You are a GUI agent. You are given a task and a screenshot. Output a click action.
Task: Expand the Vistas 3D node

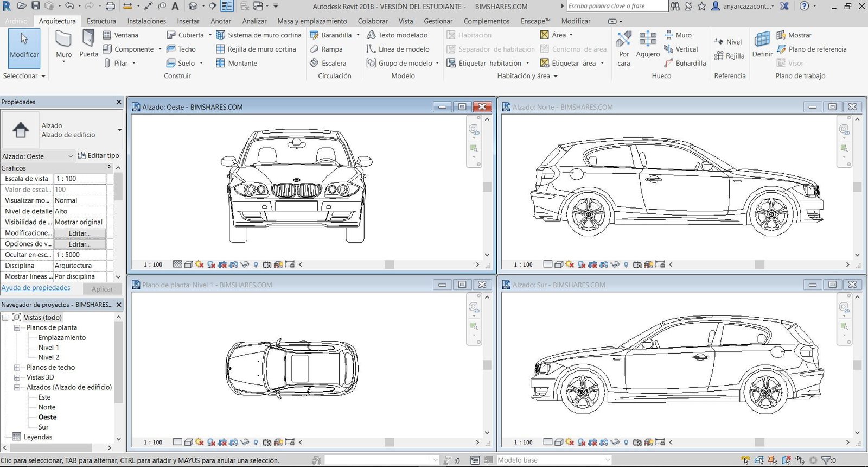point(17,377)
